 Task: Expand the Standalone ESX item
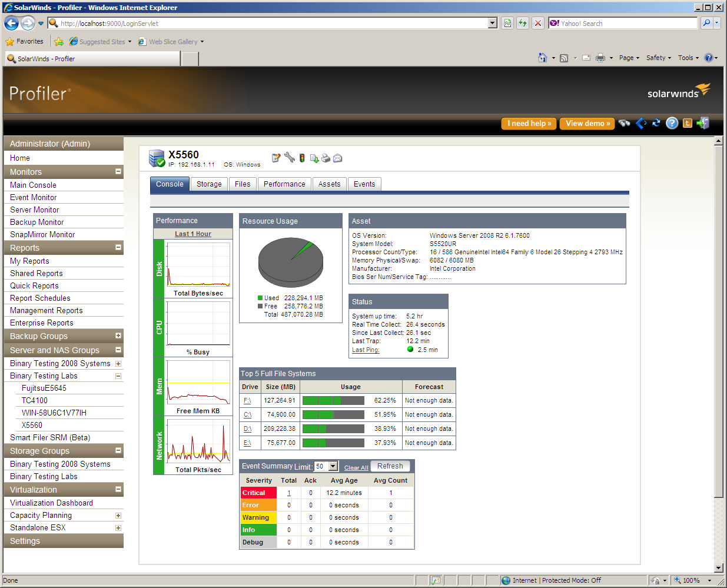click(118, 528)
